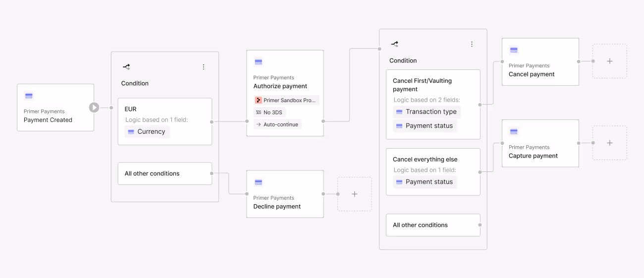Click branch icon in first Condition block
The height and width of the screenshot is (278, 644).
click(126, 66)
